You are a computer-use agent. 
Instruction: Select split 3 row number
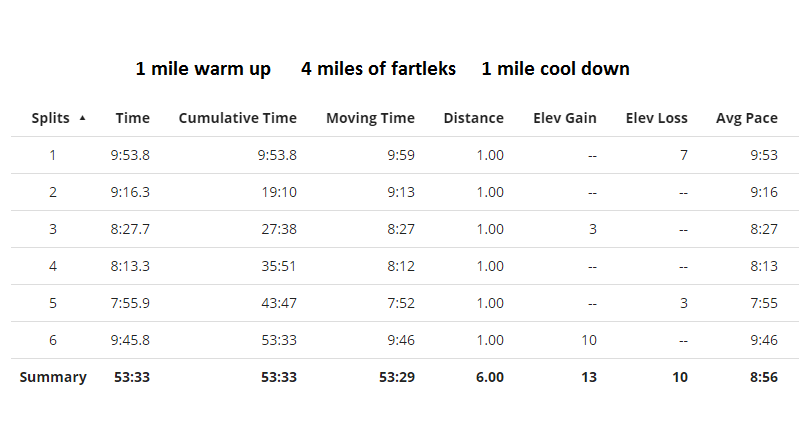click(x=53, y=229)
